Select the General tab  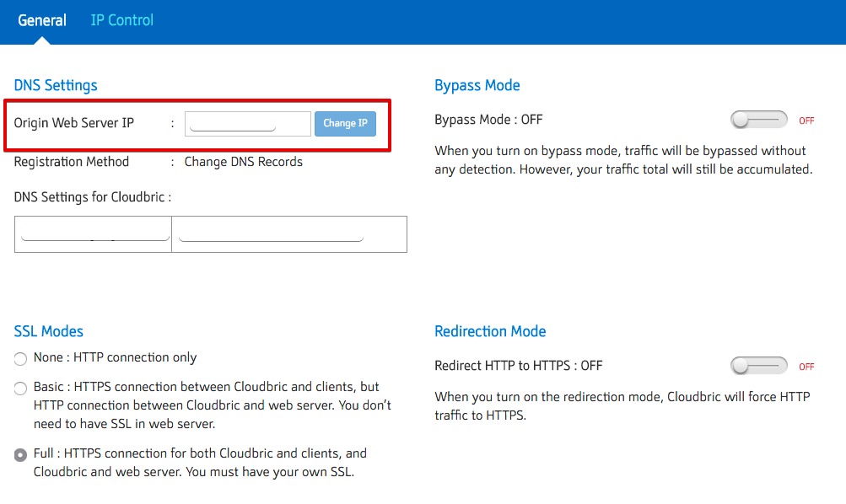42,20
